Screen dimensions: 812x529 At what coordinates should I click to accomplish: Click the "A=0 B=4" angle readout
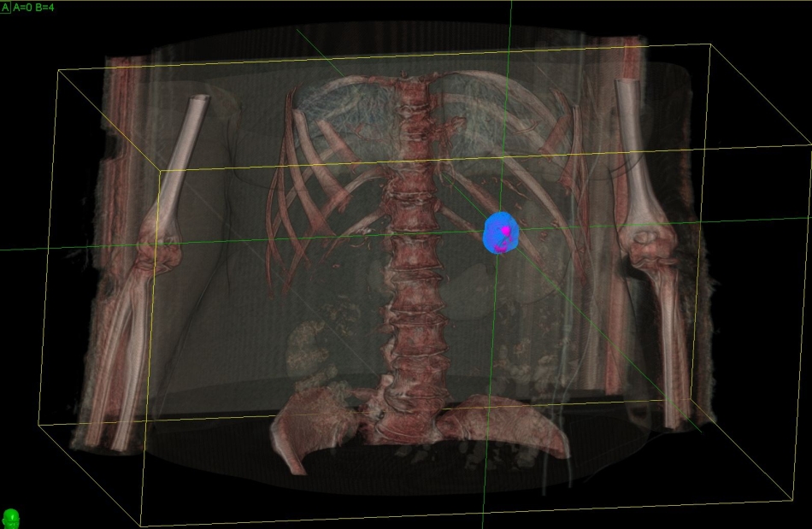coord(33,7)
